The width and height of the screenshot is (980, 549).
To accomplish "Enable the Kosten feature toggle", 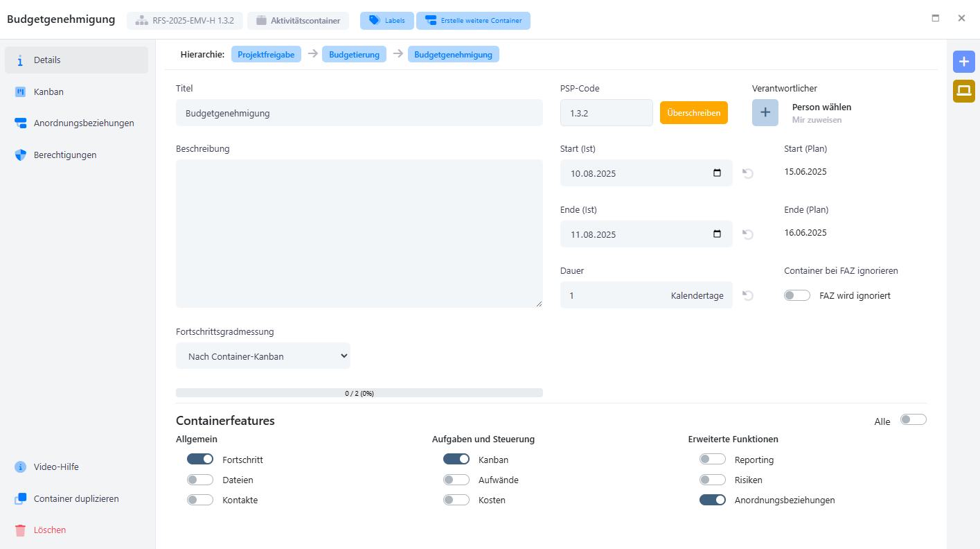I will click(x=456, y=499).
